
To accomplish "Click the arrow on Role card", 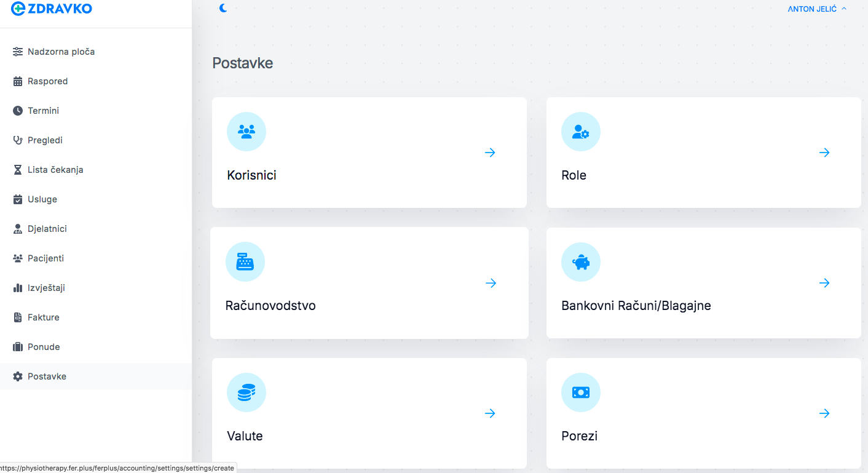I will click(824, 153).
